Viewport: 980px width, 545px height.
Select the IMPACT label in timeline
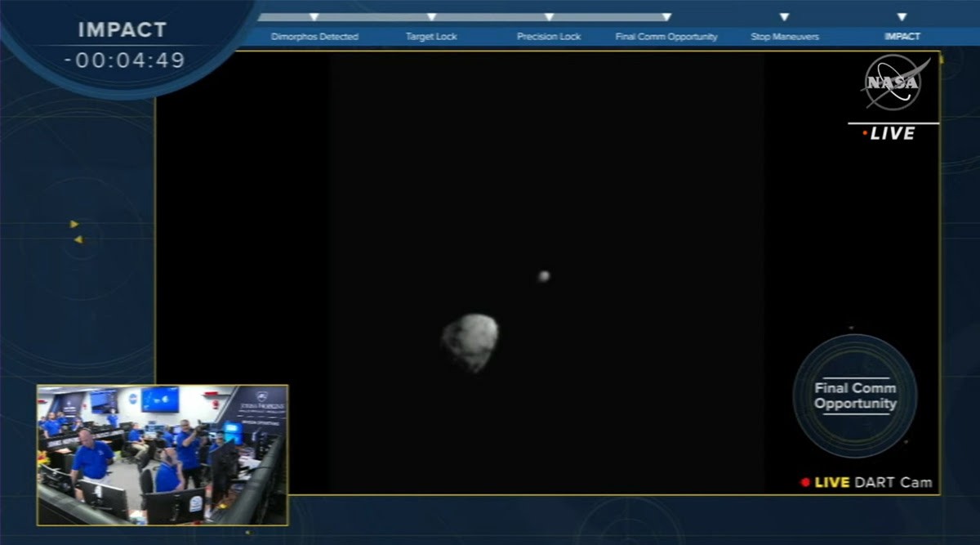point(902,37)
